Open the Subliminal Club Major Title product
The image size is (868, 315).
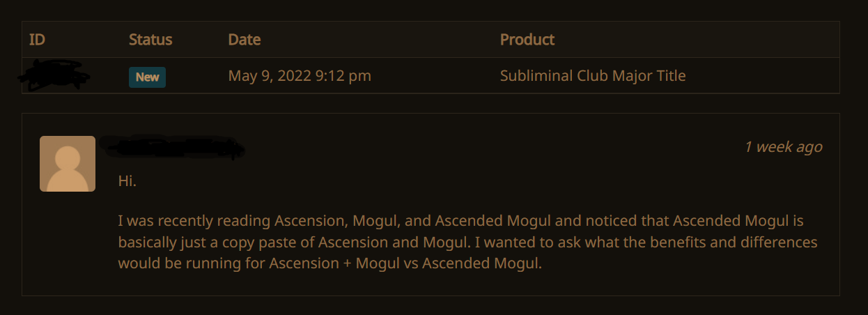tap(593, 76)
